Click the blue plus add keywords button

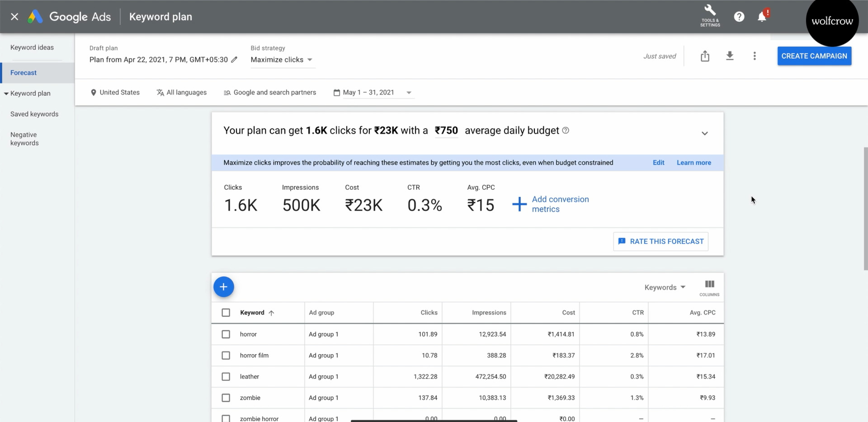point(223,287)
